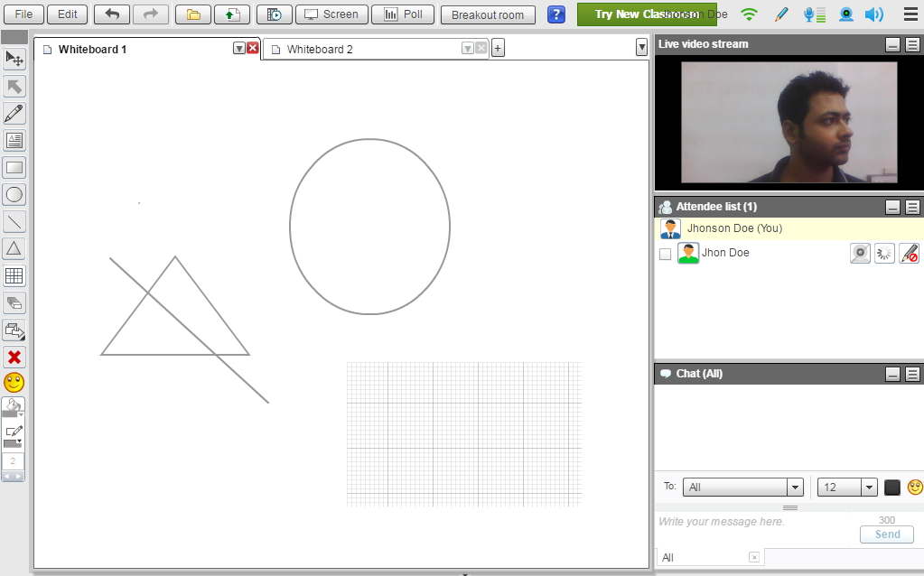
Task: Expand the chat font size dropdown
Action: (x=847, y=488)
